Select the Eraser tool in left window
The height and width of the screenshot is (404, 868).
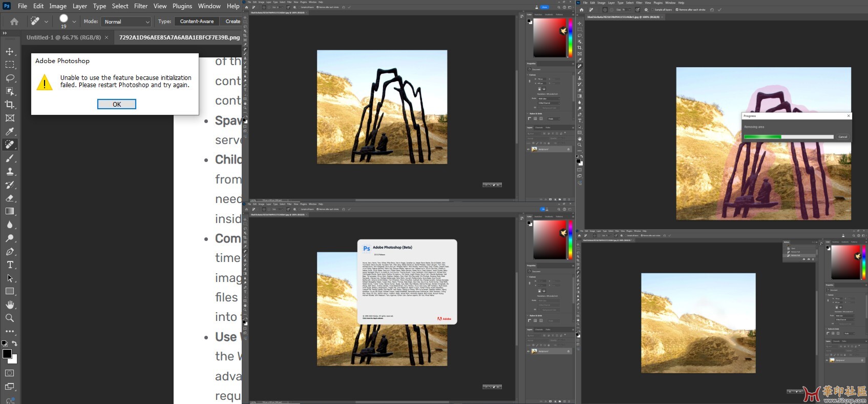pos(10,198)
